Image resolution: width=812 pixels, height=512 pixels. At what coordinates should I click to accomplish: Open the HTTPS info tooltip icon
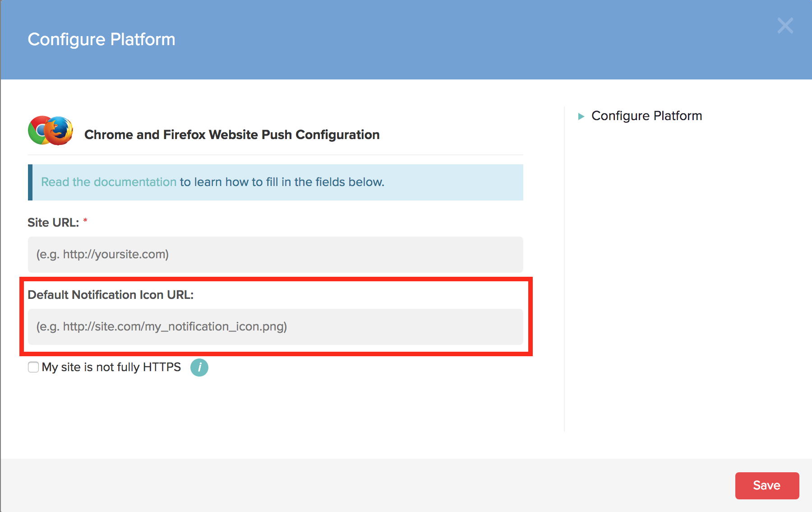pyautogui.click(x=199, y=368)
